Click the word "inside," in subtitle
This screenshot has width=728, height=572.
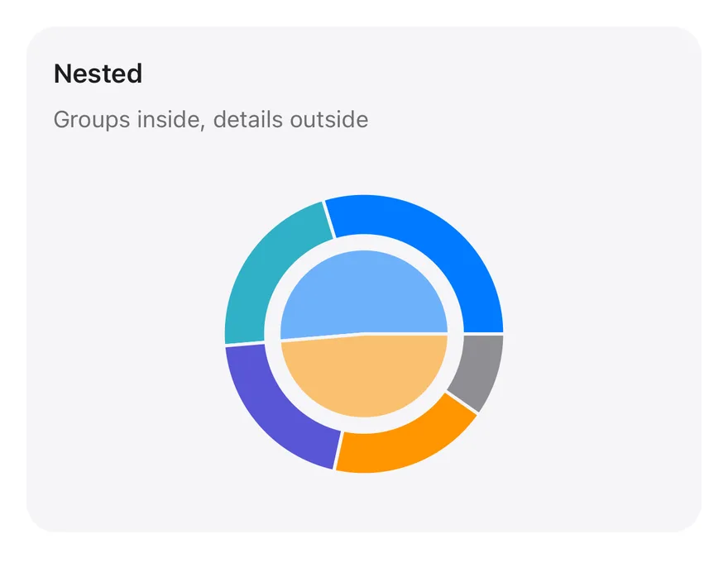point(171,120)
